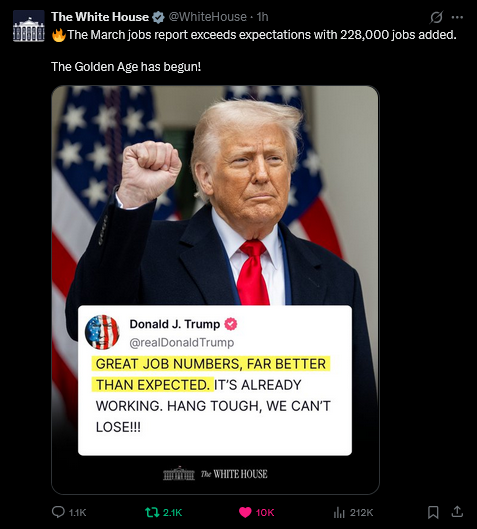This screenshot has height=529, width=477.
Task: Click the 2.1K reposts count
Action: click(x=172, y=512)
